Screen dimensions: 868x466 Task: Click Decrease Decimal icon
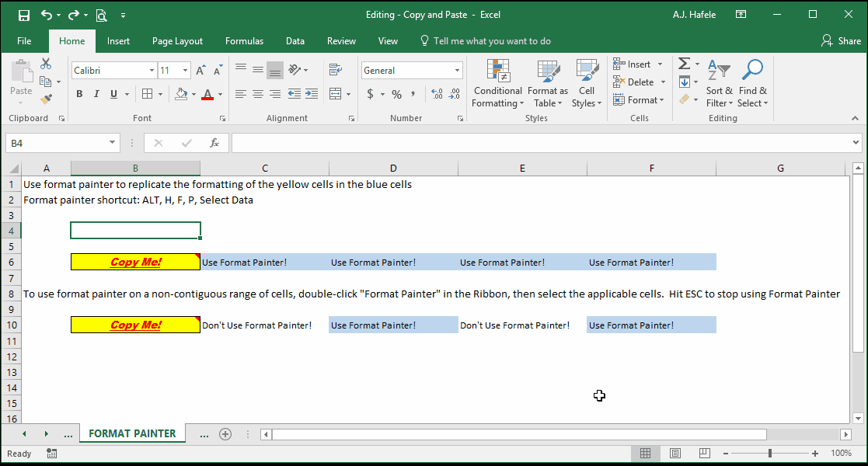[455, 94]
